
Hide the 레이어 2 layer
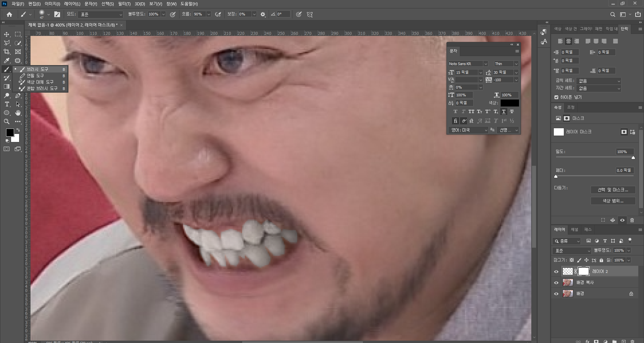(x=556, y=272)
